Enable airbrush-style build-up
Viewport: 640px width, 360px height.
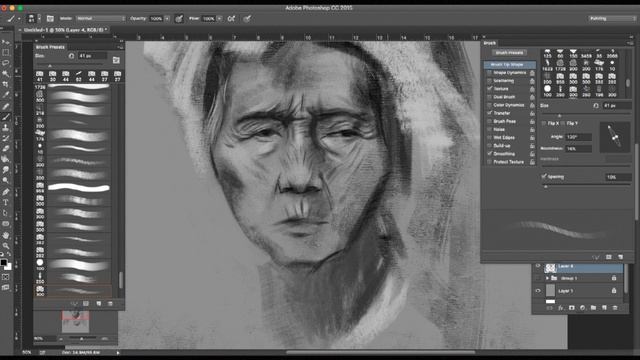231,18
